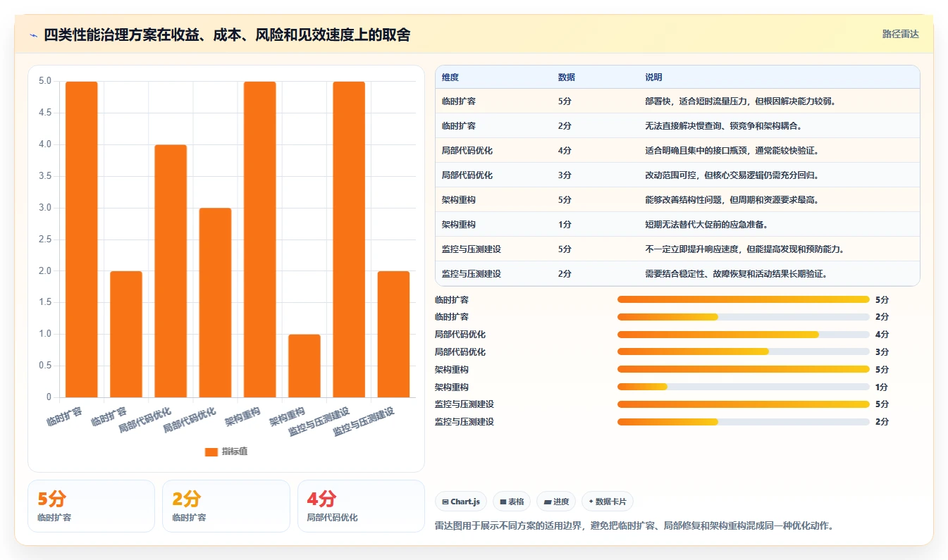Click the 数据卡片 pill tag

tap(608, 502)
